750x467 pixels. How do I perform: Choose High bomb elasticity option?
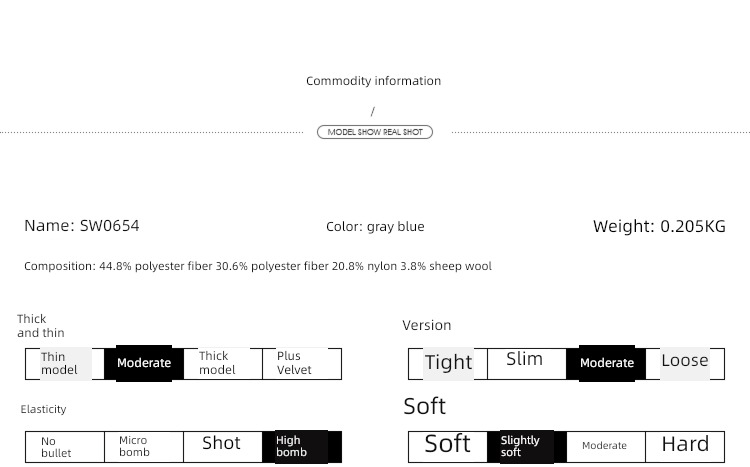coord(302,447)
